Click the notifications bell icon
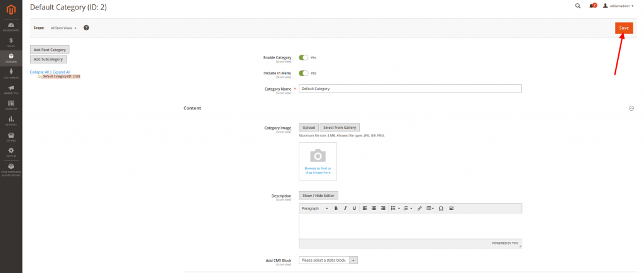Viewport: 644px width, 273px height. point(592,6)
